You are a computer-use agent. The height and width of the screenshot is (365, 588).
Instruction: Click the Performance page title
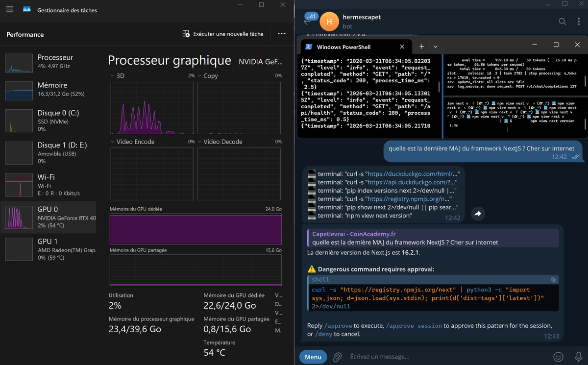coord(25,34)
